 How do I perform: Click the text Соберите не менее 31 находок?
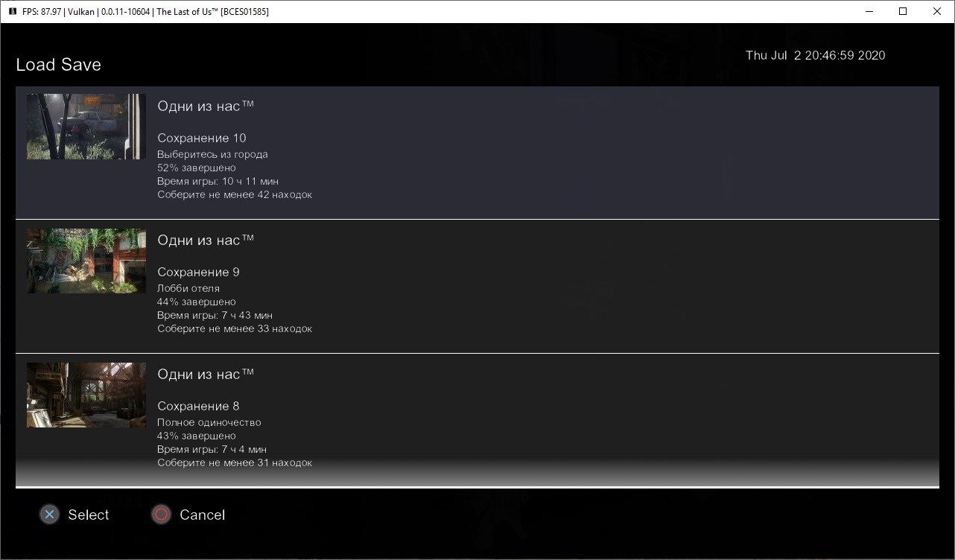[235, 462]
